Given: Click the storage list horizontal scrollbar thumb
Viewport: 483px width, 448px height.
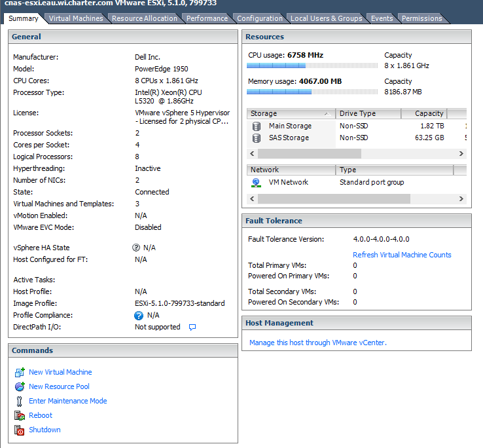Looking at the screenshot, I should [310, 153].
